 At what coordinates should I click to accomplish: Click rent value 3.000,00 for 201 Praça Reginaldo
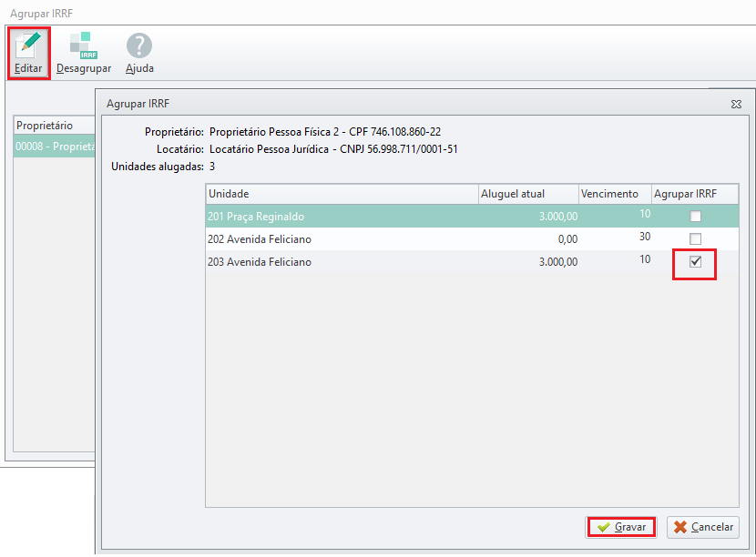click(x=557, y=217)
